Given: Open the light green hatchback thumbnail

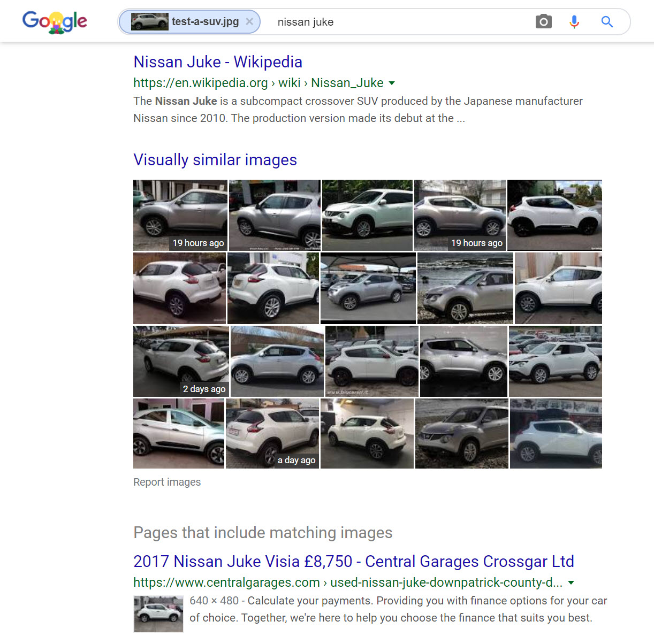Looking at the screenshot, I should [x=179, y=433].
